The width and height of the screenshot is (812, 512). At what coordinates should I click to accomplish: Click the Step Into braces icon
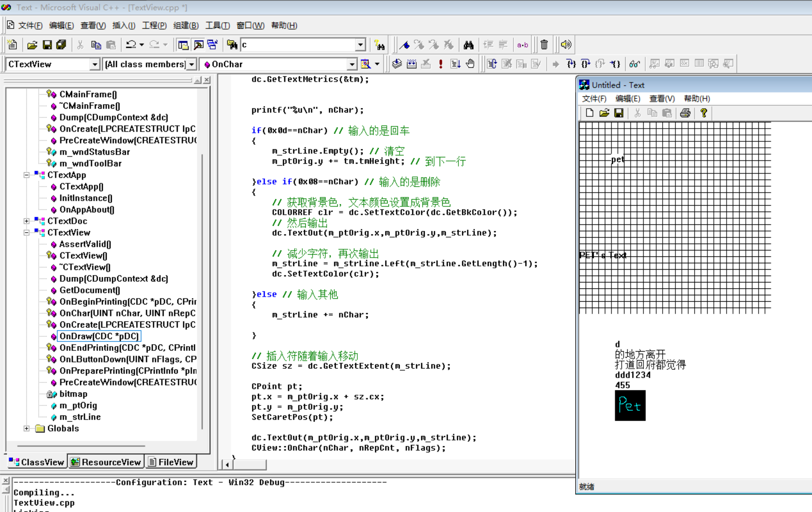click(571, 64)
